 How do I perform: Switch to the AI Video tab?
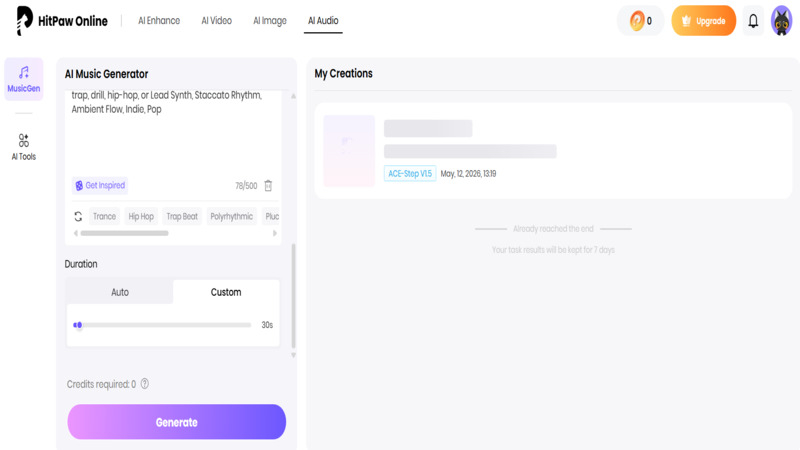[x=216, y=20]
